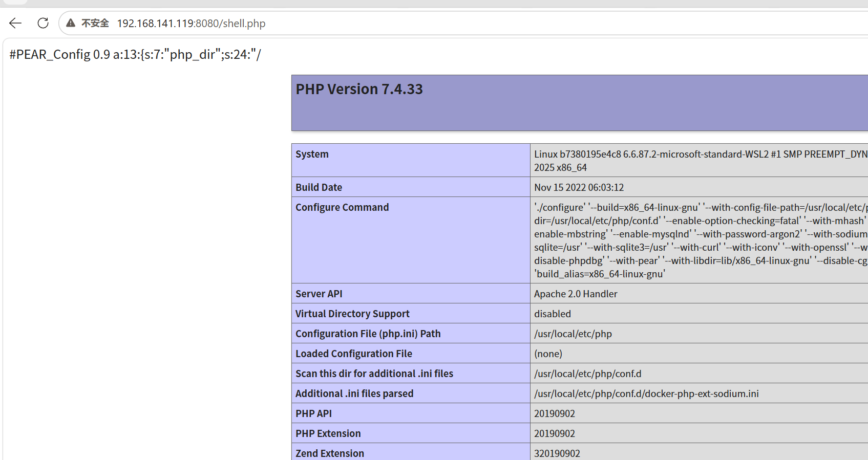This screenshot has width=868, height=460.
Task: Click the Build Date row label
Action: pyautogui.click(x=319, y=187)
